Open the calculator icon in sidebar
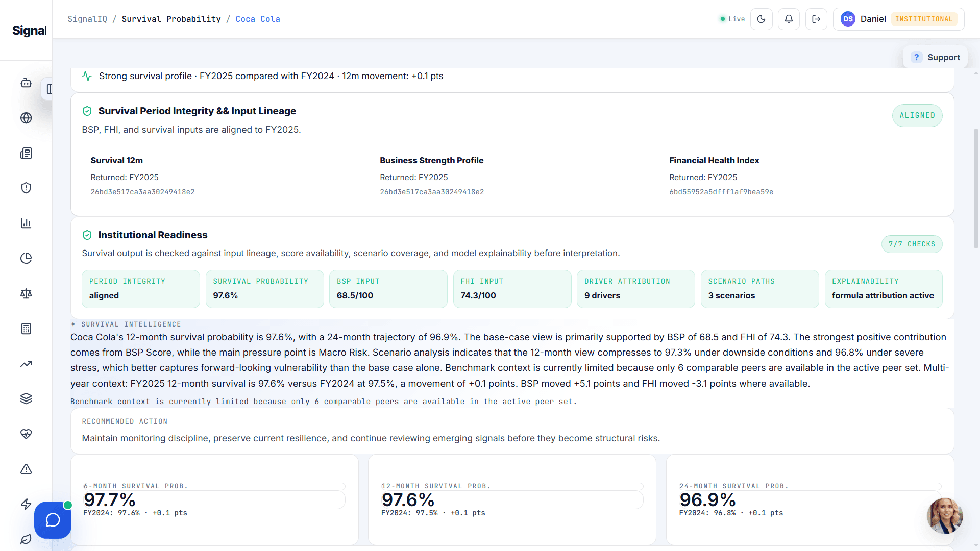Screen dimensions: 980x551 tap(26, 329)
